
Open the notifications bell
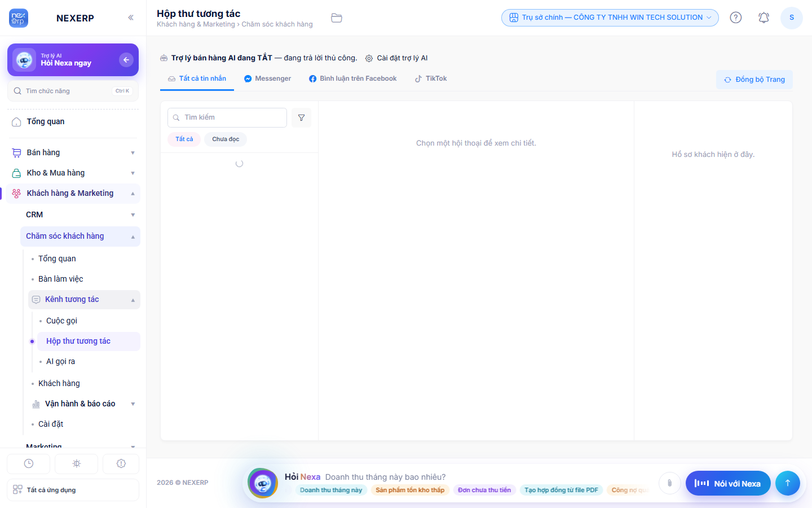pyautogui.click(x=764, y=17)
